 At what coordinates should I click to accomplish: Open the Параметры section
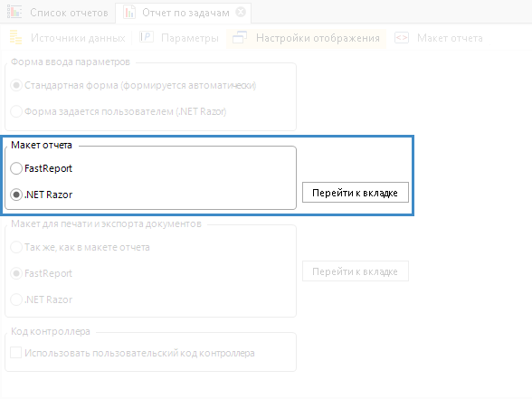(x=190, y=38)
